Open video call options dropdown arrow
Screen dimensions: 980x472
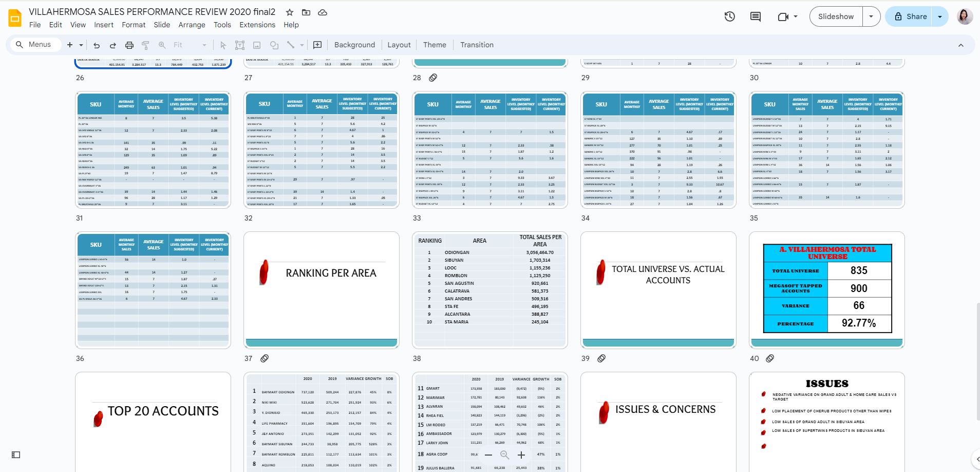796,16
